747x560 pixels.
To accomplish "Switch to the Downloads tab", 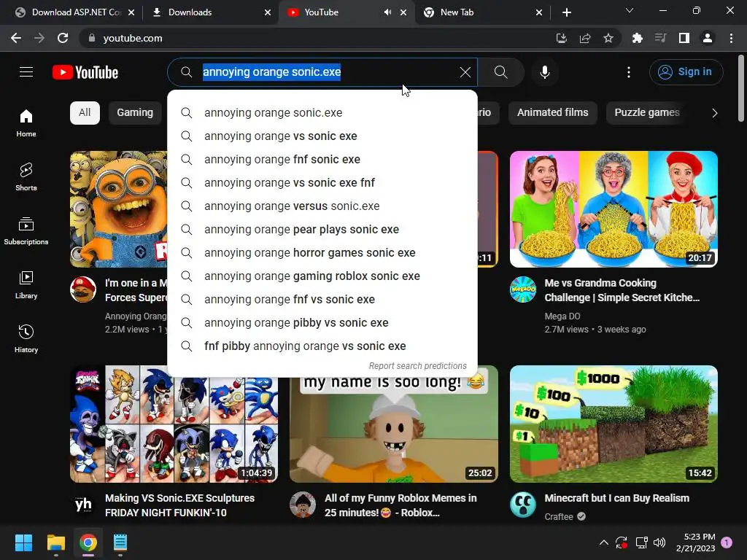I will [x=212, y=12].
